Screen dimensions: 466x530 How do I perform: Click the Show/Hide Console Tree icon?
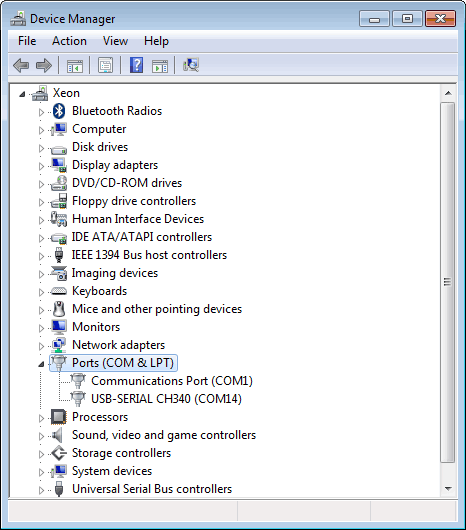pos(75,66)
